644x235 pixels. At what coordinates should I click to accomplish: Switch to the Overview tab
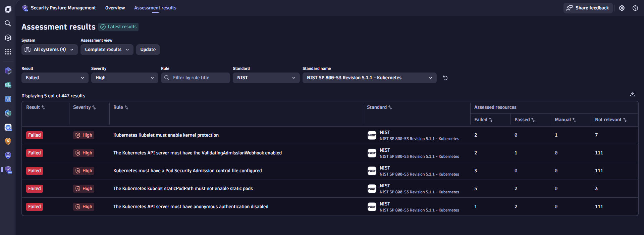point(115,8)
